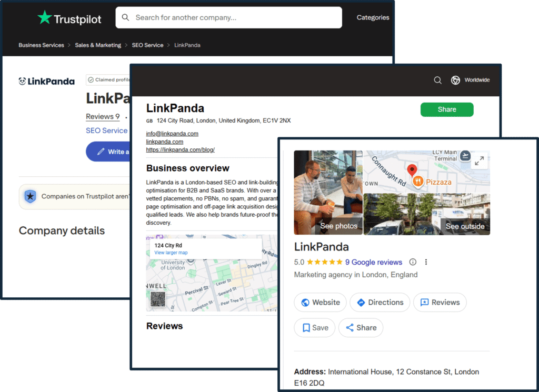Open the 9 Google reviews link
This screenshot has height=392, width=539.
[374, 262]
